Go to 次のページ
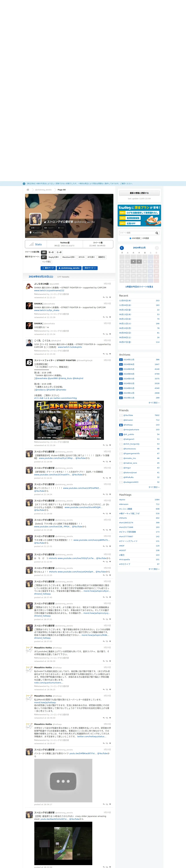The image size is (186, 868). click(90, 268)
